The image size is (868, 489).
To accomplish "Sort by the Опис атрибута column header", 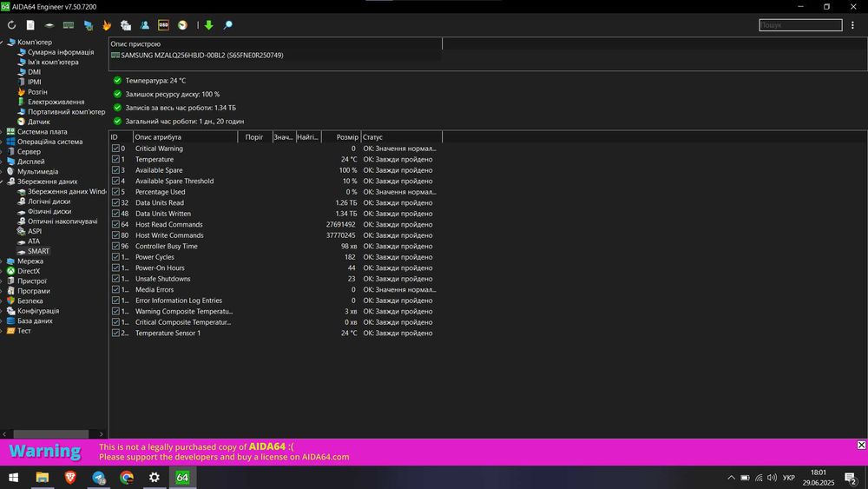I will point(185,136).
